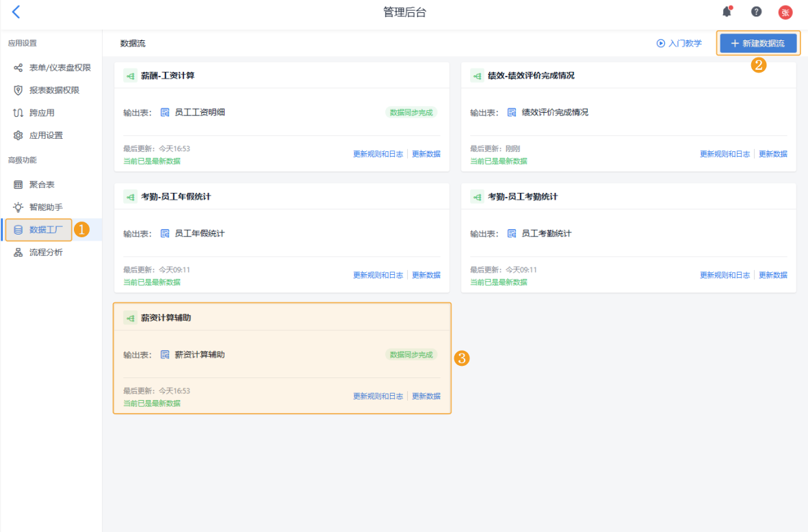
Task: Click the data flow icon beside 薪酬-工资计算
Action: 131,76
